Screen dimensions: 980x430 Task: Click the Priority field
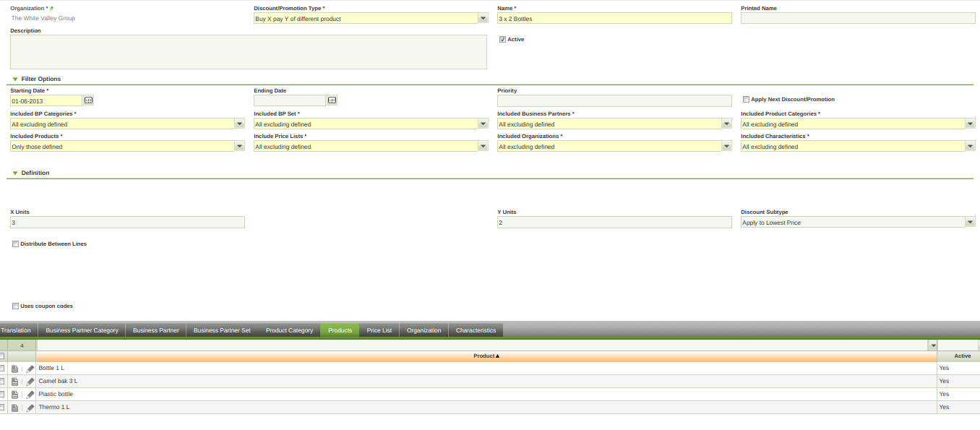(614, 100)
